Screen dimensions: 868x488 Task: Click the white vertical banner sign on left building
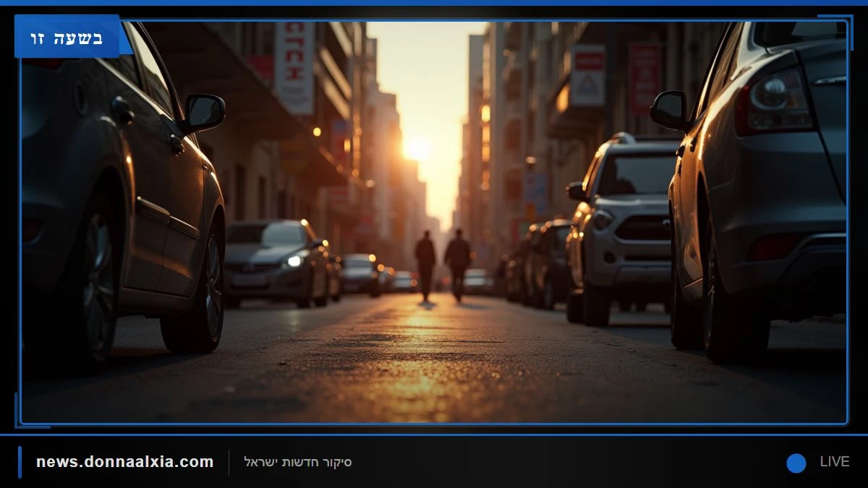[x=294, y=67]
